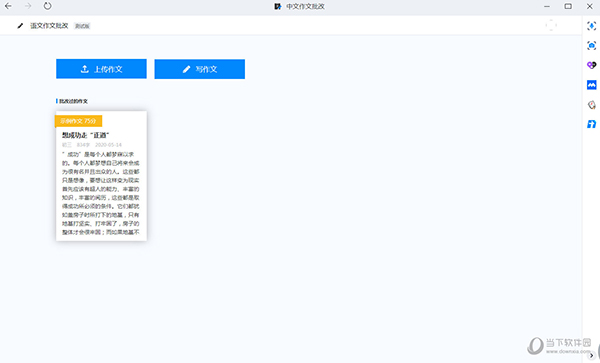This screenshot has width=600, height=363.
Task: Open the blue slanted sidebar icon at bottom
Action: pyautogui.click(x=592, y=124)
